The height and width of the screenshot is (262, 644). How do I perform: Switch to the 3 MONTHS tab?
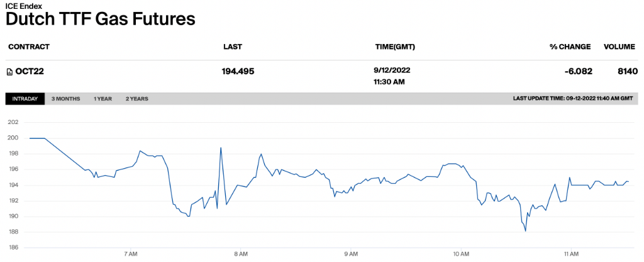[65, 99]
